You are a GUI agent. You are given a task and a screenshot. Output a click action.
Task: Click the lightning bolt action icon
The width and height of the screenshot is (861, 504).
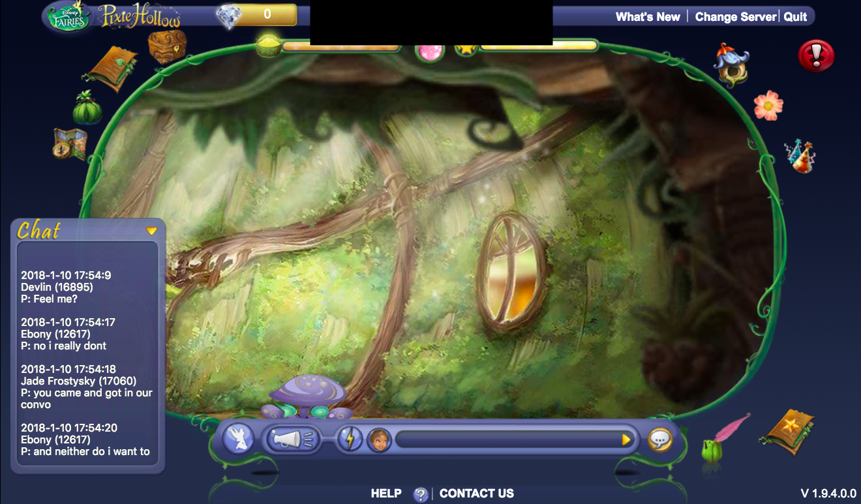click(x=351, y=439)
